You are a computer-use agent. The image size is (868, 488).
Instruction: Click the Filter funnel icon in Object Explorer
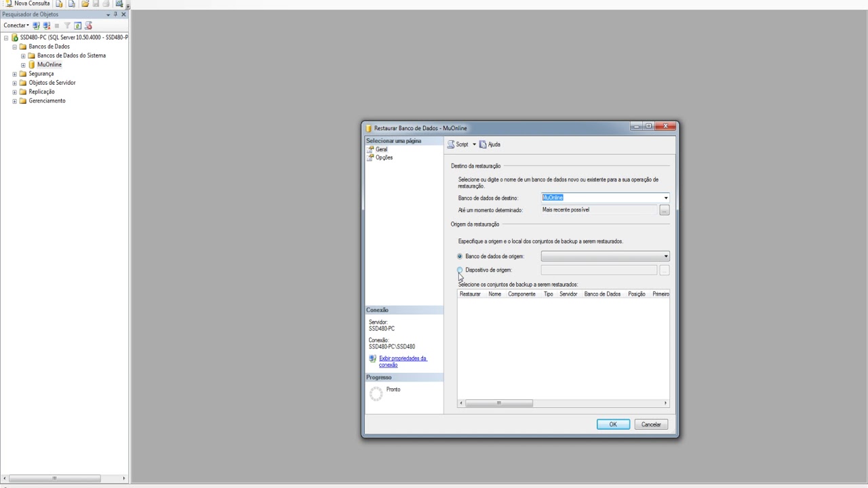(x=67, y=26)
